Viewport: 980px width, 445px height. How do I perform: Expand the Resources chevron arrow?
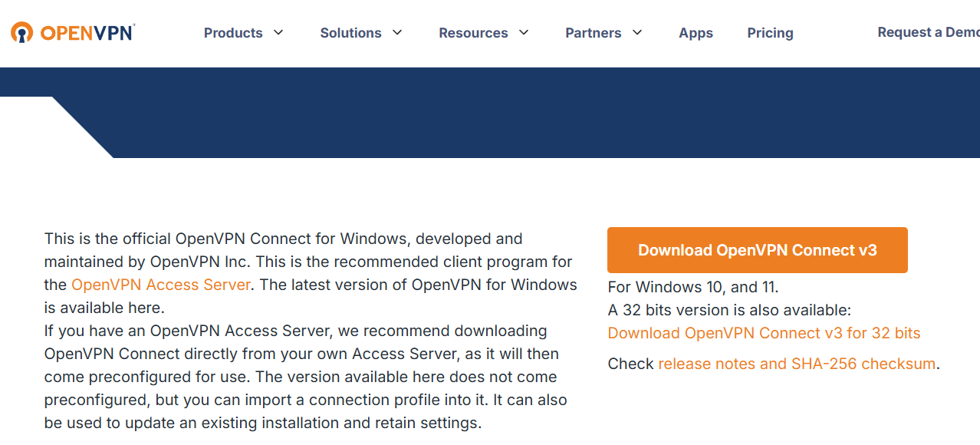point(524,32)
